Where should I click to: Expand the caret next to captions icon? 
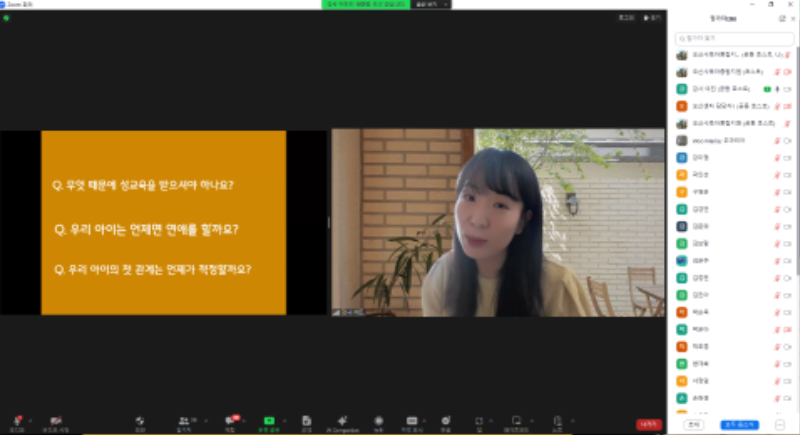coord(424,421)
